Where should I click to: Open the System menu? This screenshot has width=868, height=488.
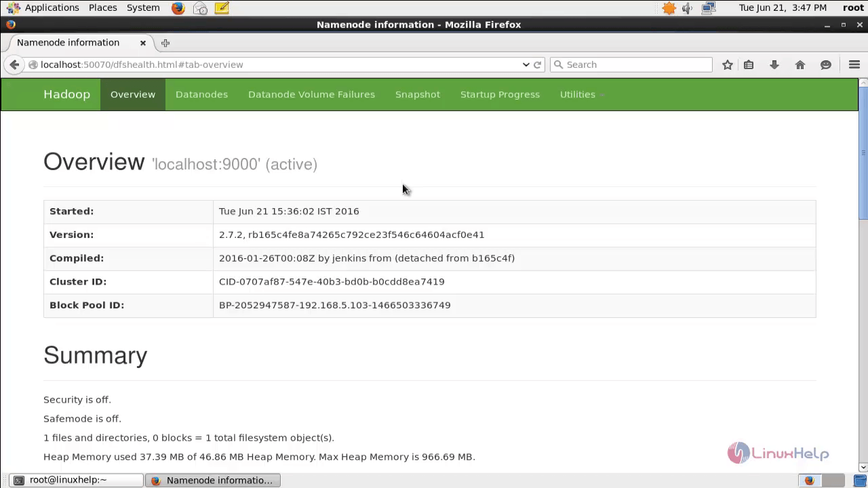pyautogui.click(x=143, y=7)
